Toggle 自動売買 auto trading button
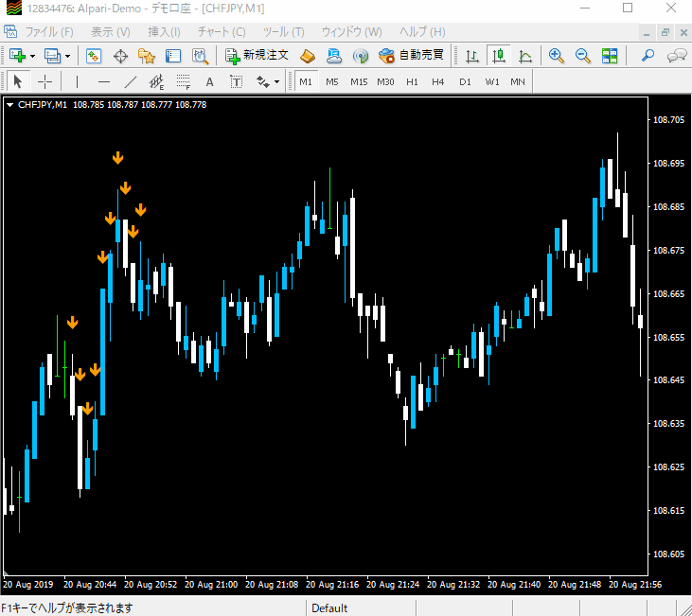 411,56
